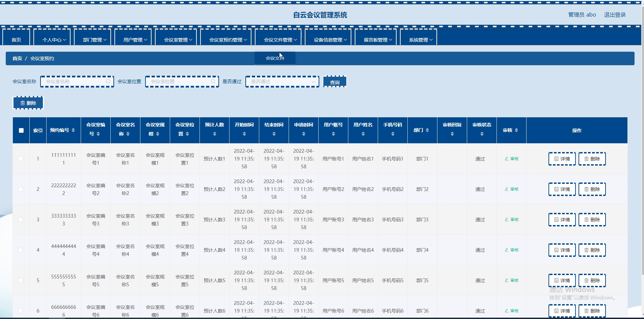Click the 查询 search button

pos(335,82)
